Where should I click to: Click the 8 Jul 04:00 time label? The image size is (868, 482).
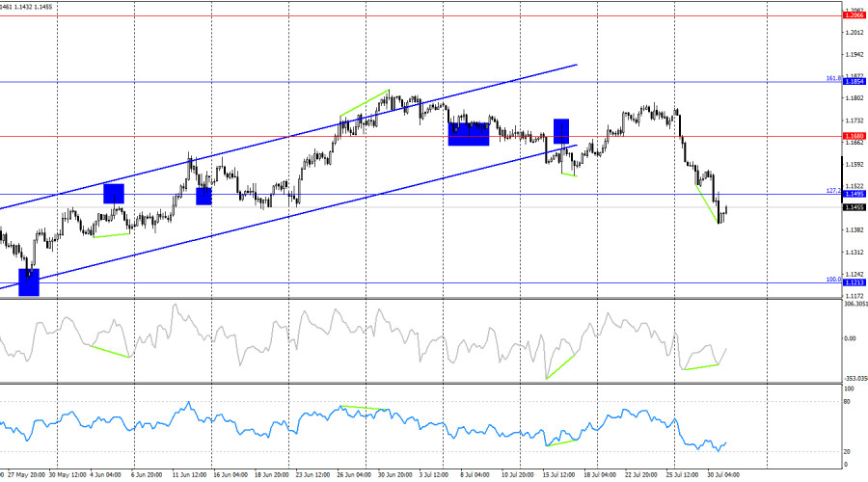click(474, 475)
